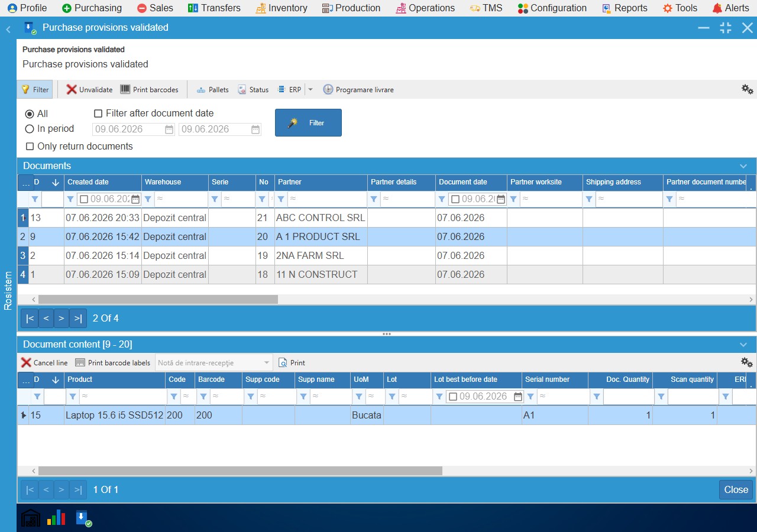Open the Production menu
This screenshot has height=532, width=757.
[351, 8]
